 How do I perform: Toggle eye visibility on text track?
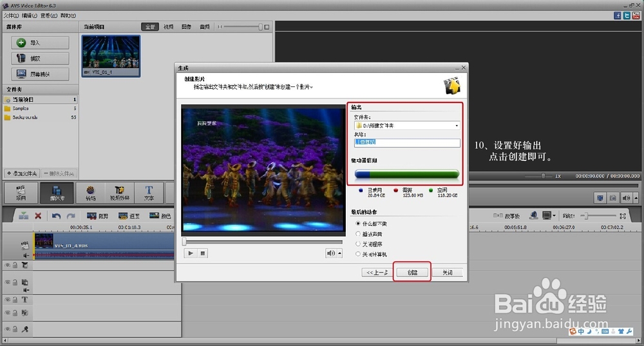pyautogui.click(x=7, y=300)
